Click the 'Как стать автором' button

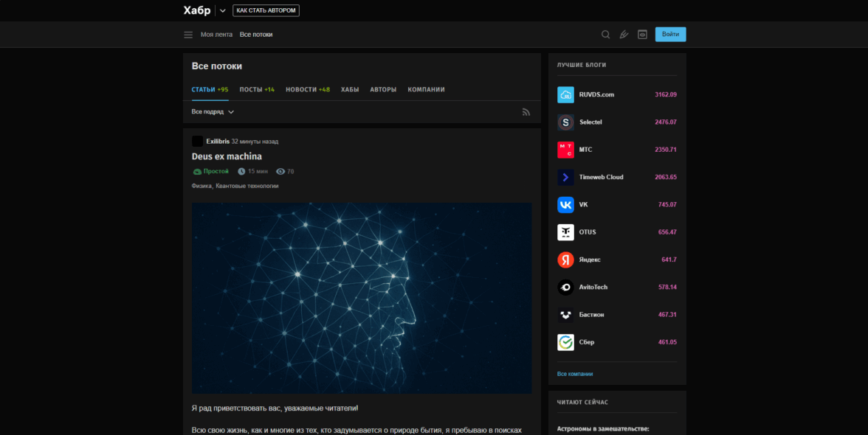tap(266, 11)
